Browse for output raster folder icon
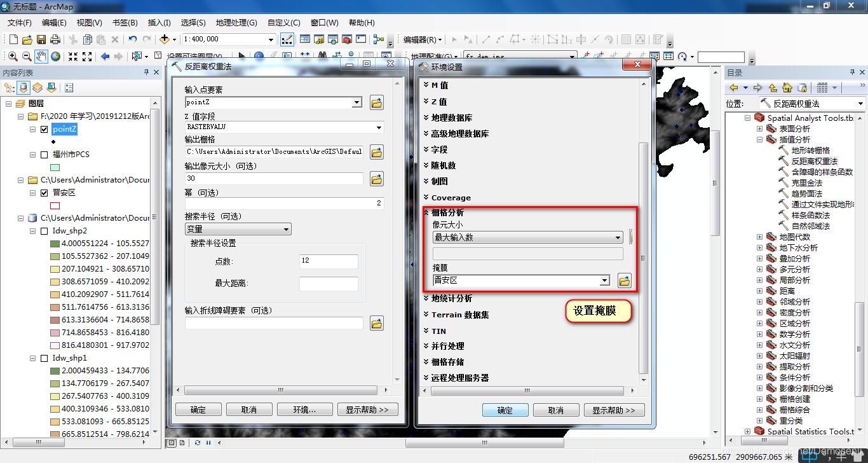Image resolution: width=868 pixels, height=463 pixels. click(377, 152)
